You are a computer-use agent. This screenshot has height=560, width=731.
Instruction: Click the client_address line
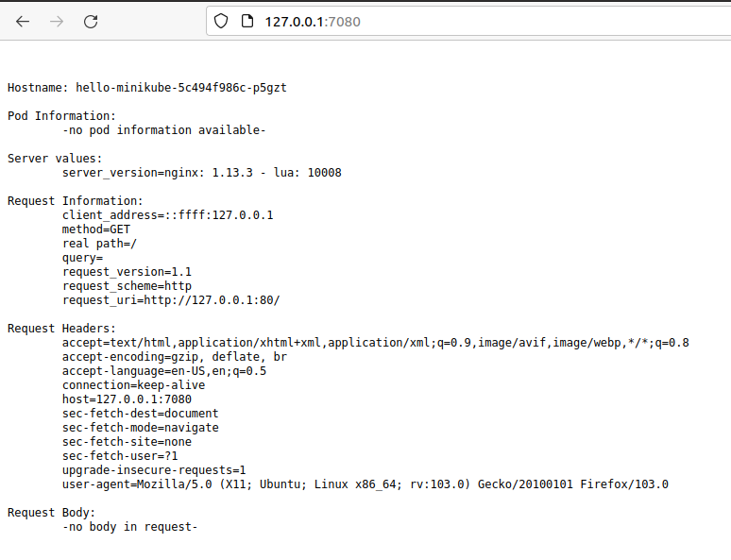point(167,215)
